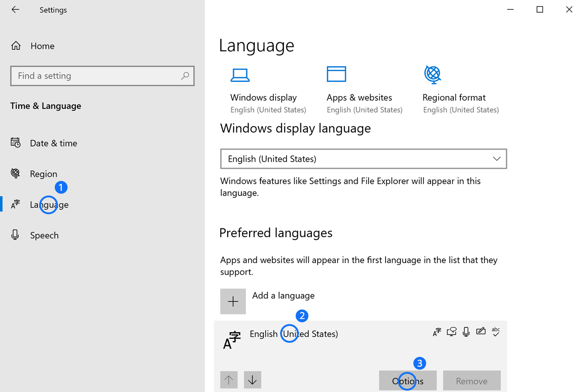This screenshot has height=392, width=584.
Task: Open Speech settings page
Action: point(44,235)
